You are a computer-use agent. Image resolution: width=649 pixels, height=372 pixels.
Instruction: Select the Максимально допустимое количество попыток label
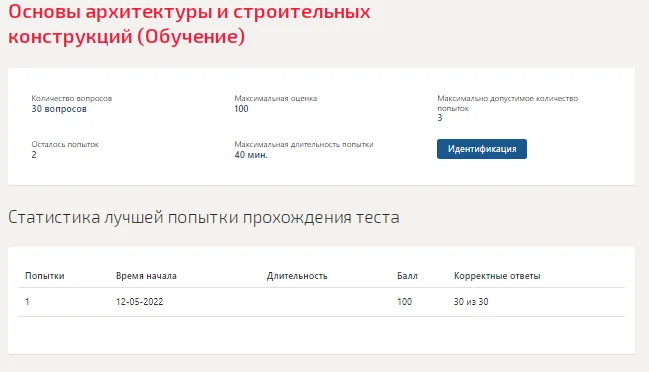point(507,103)
